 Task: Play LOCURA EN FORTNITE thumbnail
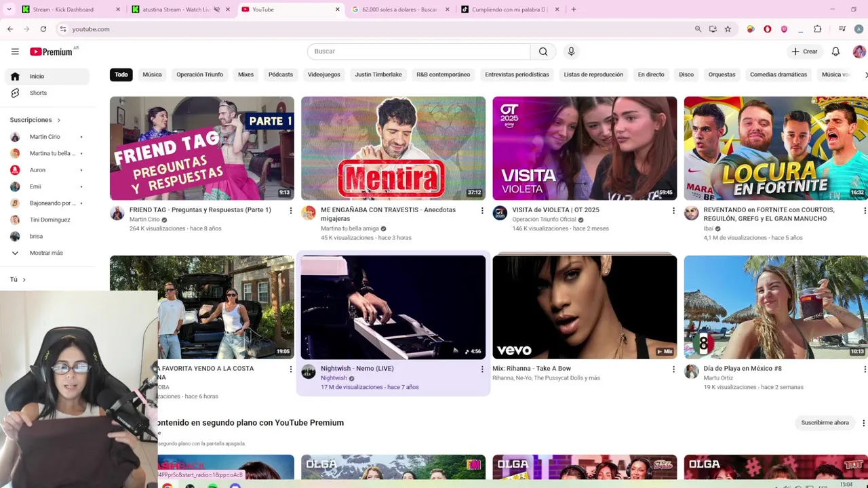(x=776, y=148)
